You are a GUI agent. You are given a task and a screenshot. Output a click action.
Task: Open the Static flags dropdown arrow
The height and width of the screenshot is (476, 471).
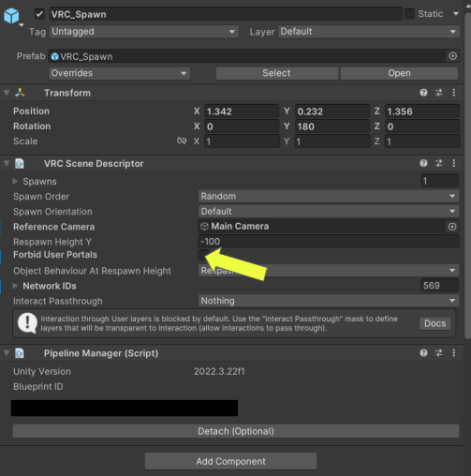456,14
